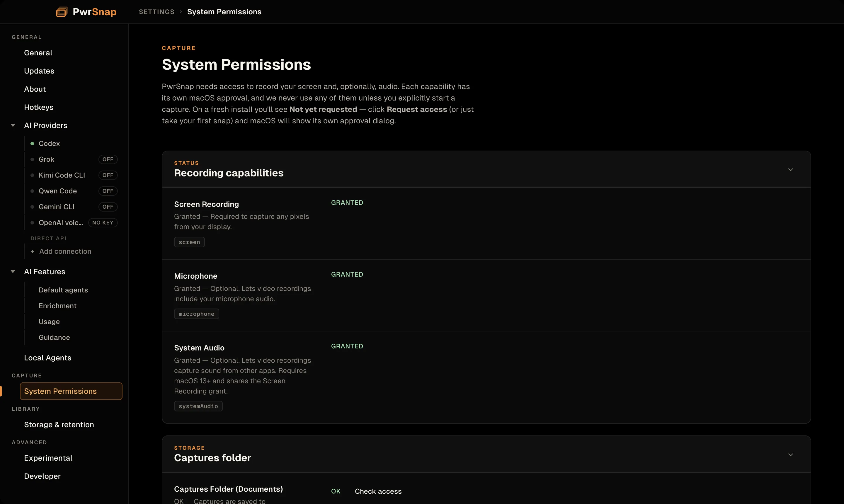Click the plus icon beside Add connection

[x=32, y=251]
